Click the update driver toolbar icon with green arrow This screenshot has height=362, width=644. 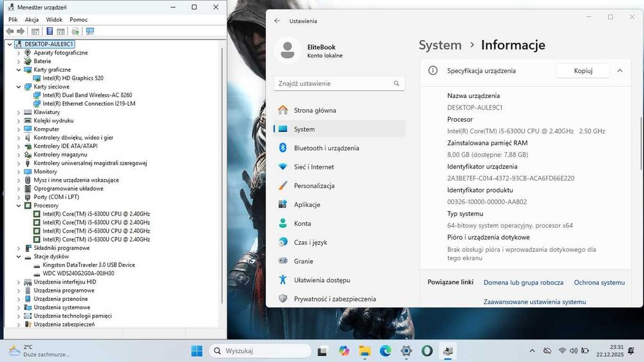click(75, 31)
